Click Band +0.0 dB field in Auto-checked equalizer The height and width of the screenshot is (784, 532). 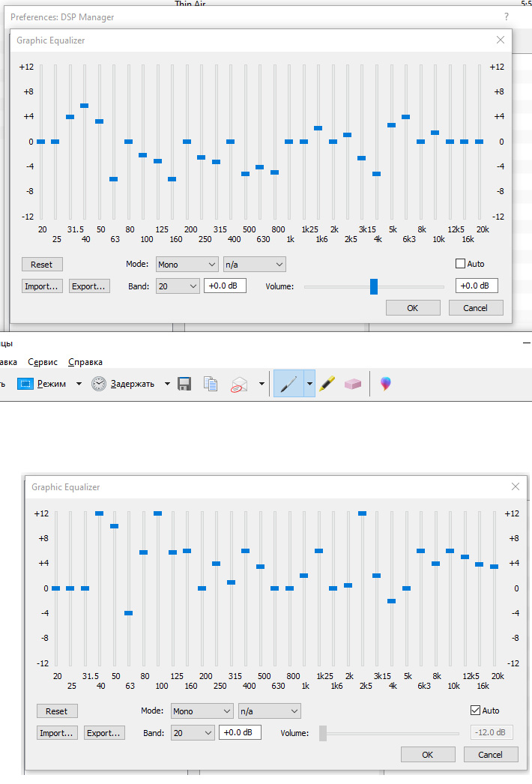tap(240, 732)
